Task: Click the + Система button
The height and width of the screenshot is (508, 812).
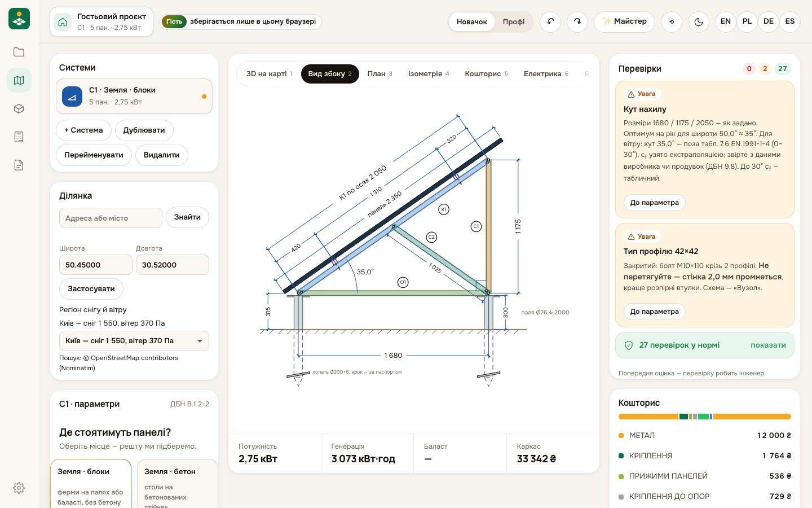Action: coord(83,130)
